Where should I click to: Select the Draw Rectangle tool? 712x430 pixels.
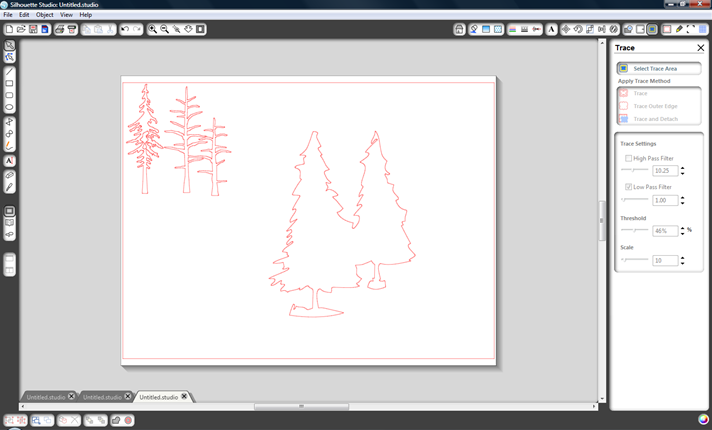(9, 84)
